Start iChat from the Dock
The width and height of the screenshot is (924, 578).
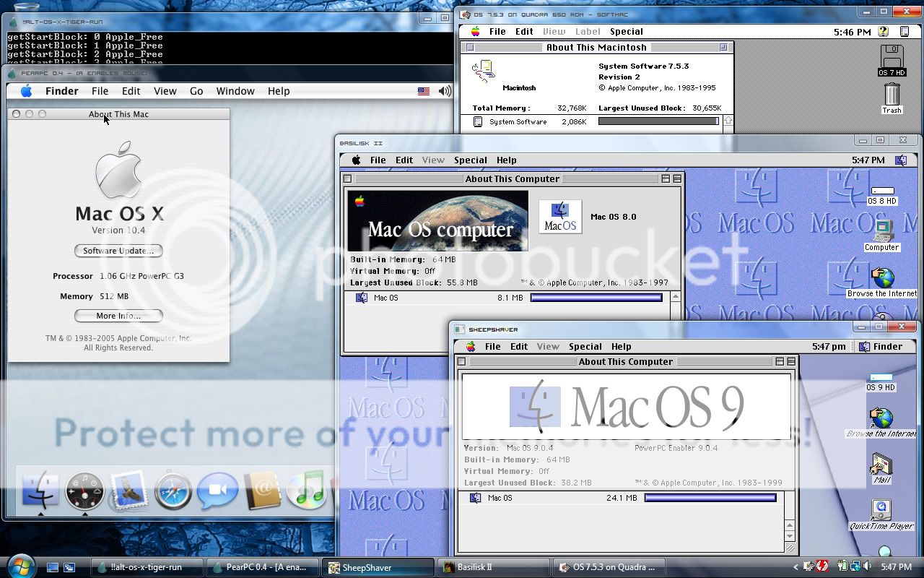(218, 490)
